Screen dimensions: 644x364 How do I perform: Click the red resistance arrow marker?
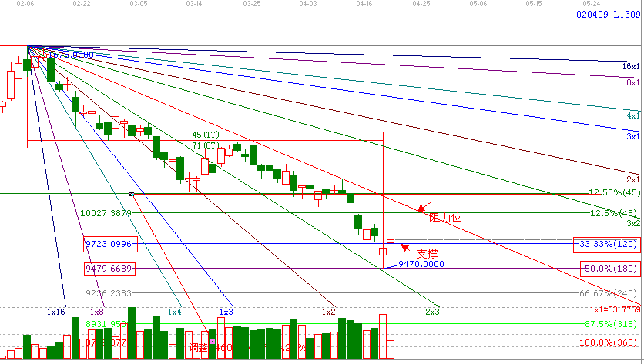point(421,208)
